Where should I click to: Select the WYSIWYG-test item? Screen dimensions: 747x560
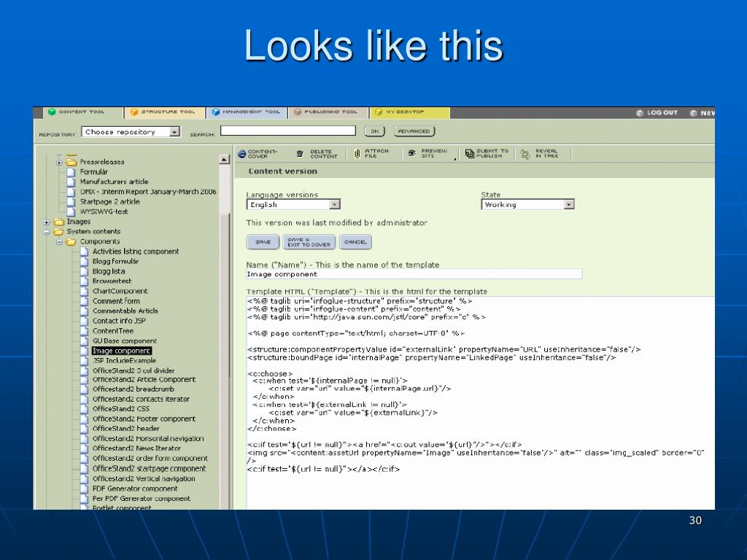104,212
